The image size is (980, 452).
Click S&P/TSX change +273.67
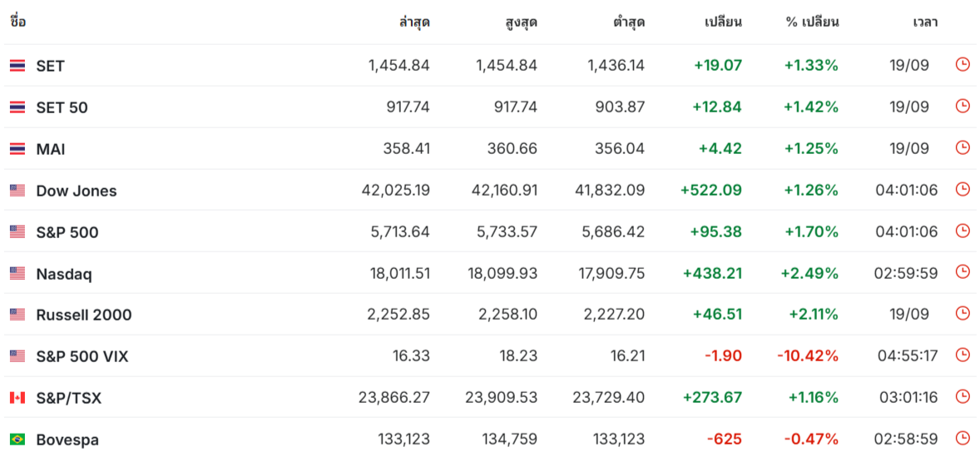point(712,397)
